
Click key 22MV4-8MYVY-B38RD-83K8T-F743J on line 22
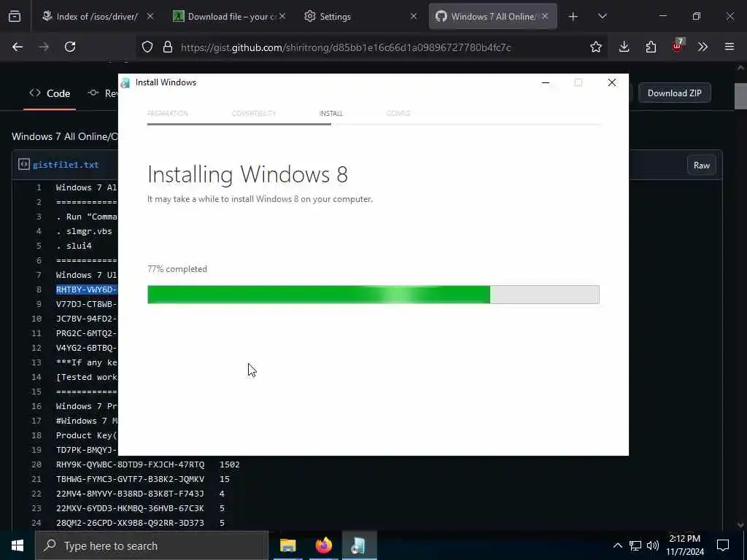(130, 494)
